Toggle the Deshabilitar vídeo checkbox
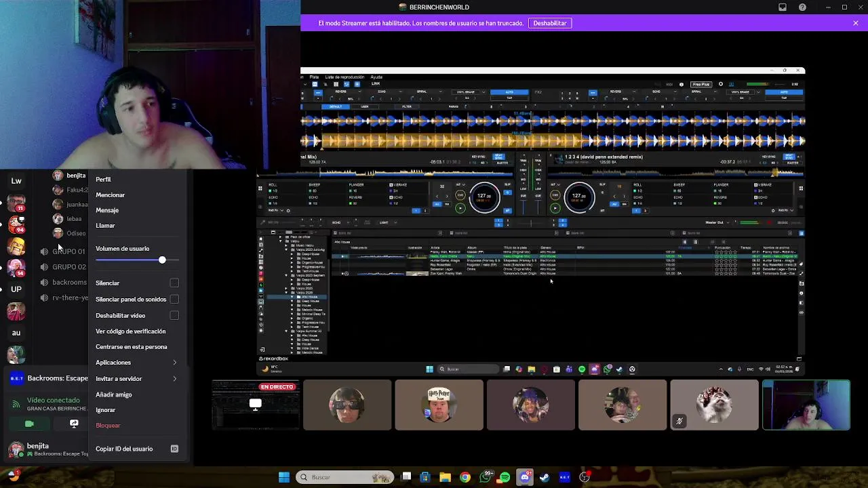Viewport: 868px width, 488px height. coord(174,315)
